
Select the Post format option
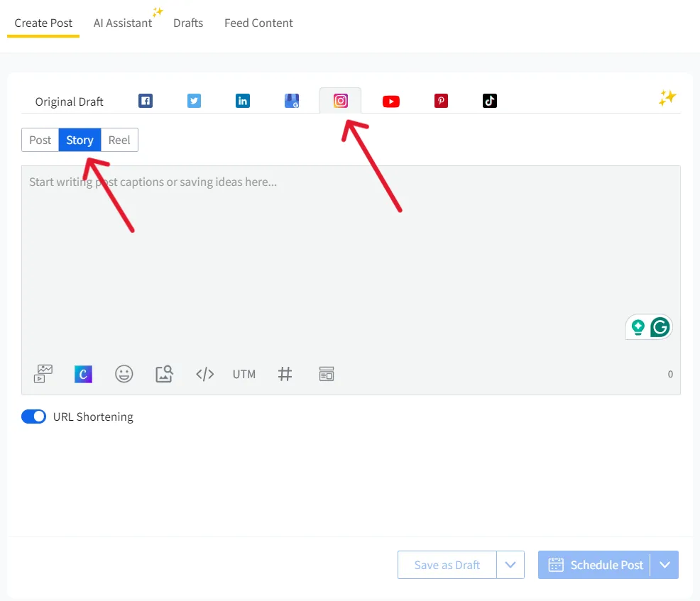(x=40, y=140)
